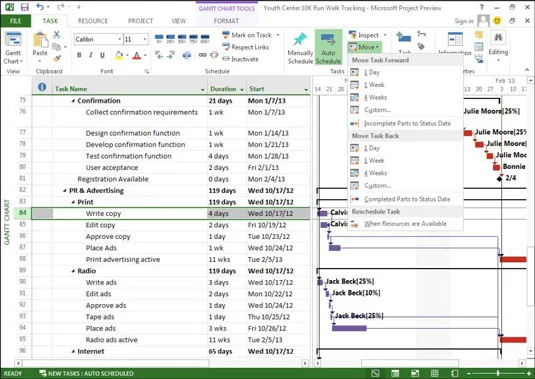Mark task 50% complete

182,39
